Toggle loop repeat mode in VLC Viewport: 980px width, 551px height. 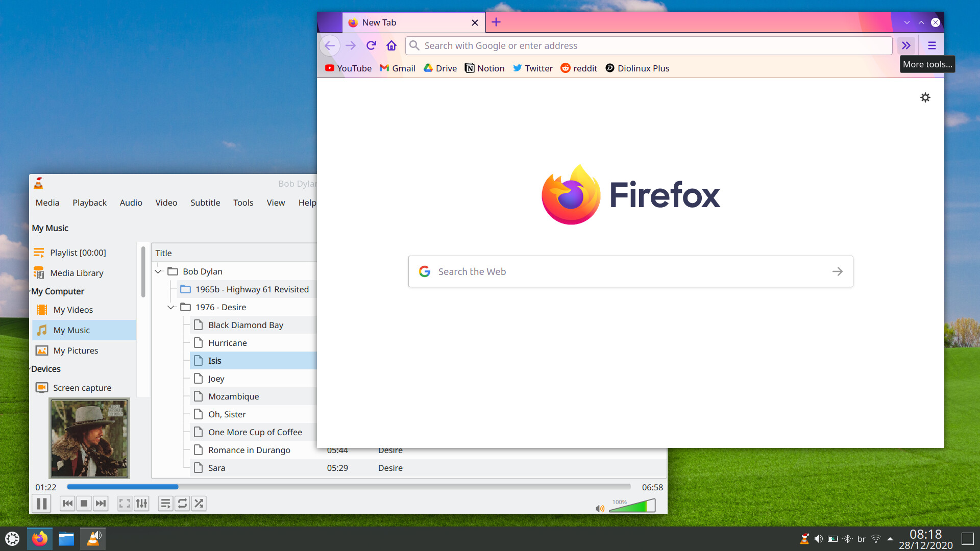(x=182, y=504)
